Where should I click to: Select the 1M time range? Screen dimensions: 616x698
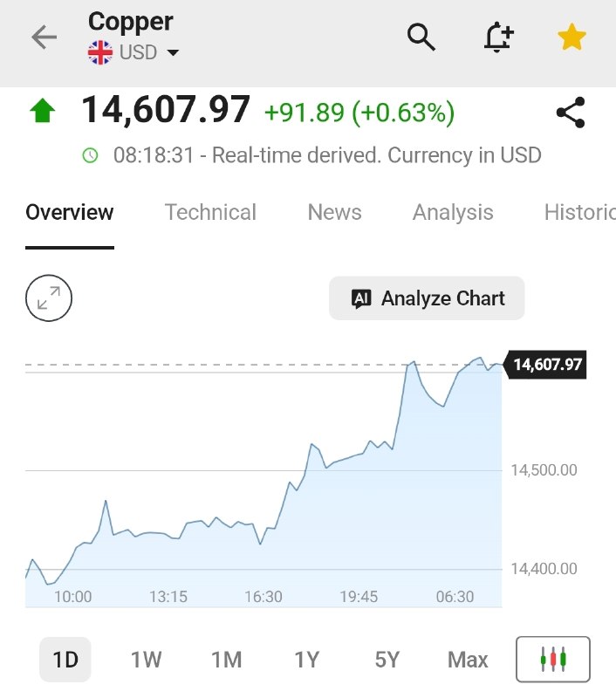(x=227, y=660)
